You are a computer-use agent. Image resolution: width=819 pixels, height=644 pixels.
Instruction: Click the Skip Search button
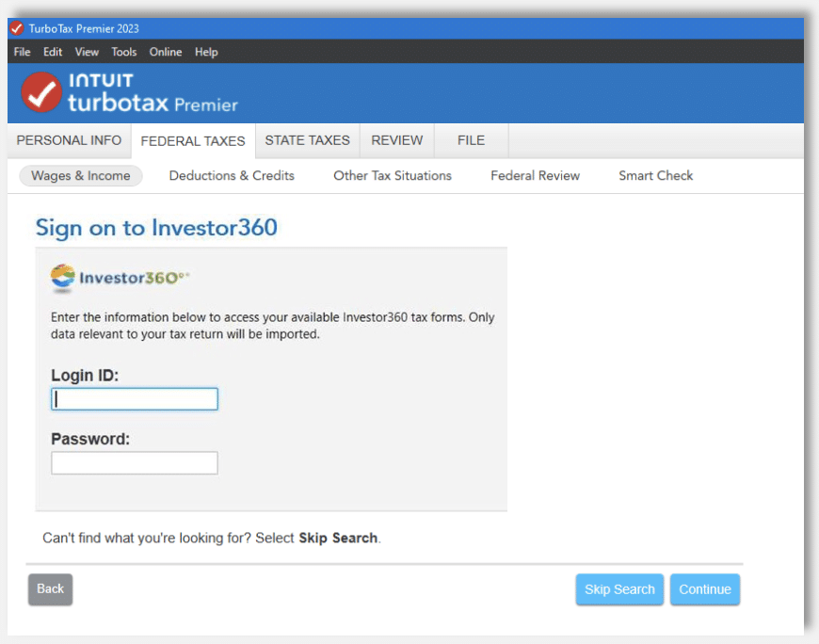(x=619, y=588)
